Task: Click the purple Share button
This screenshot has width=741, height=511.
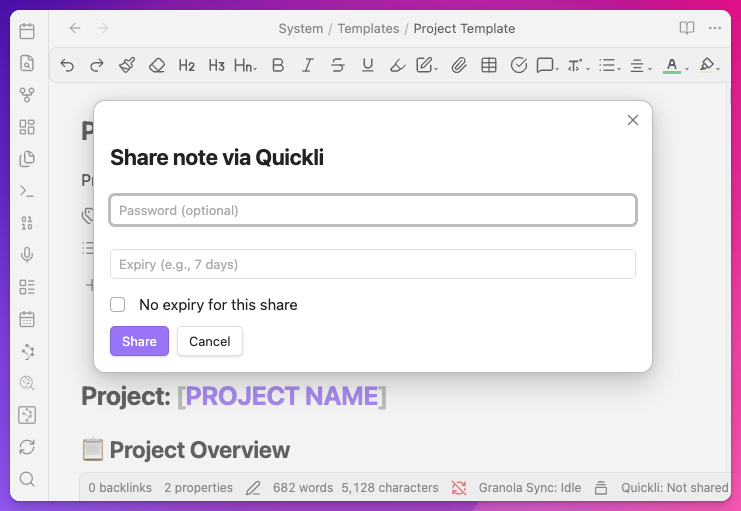Action: point(139,341)
